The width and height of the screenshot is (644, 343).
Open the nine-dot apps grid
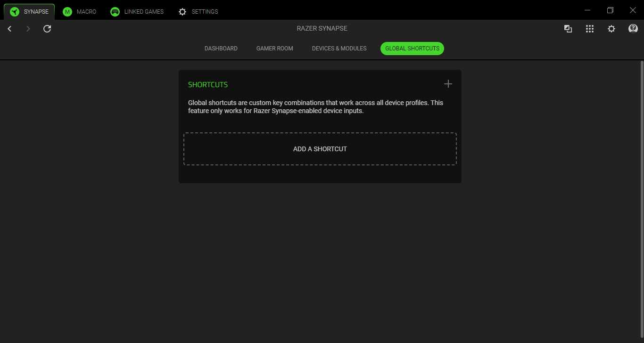(x=589, y=29)
